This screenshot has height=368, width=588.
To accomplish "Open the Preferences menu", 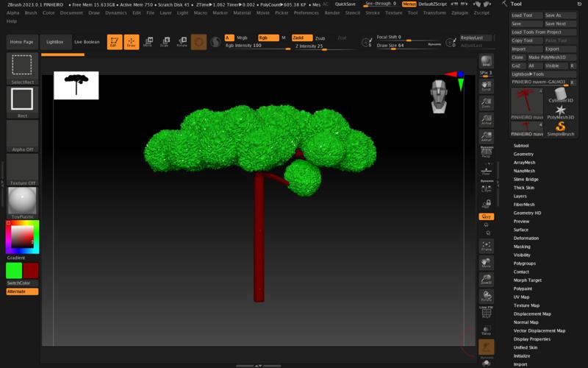I will point(306,13).
